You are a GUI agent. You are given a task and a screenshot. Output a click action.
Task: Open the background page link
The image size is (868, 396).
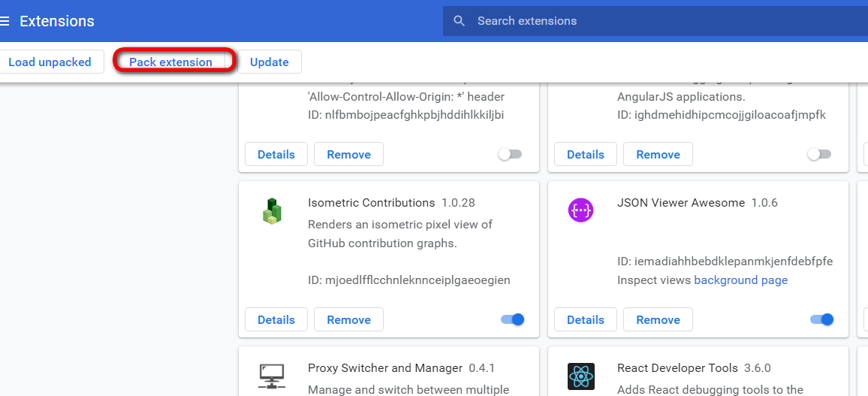tap(740, 280)
